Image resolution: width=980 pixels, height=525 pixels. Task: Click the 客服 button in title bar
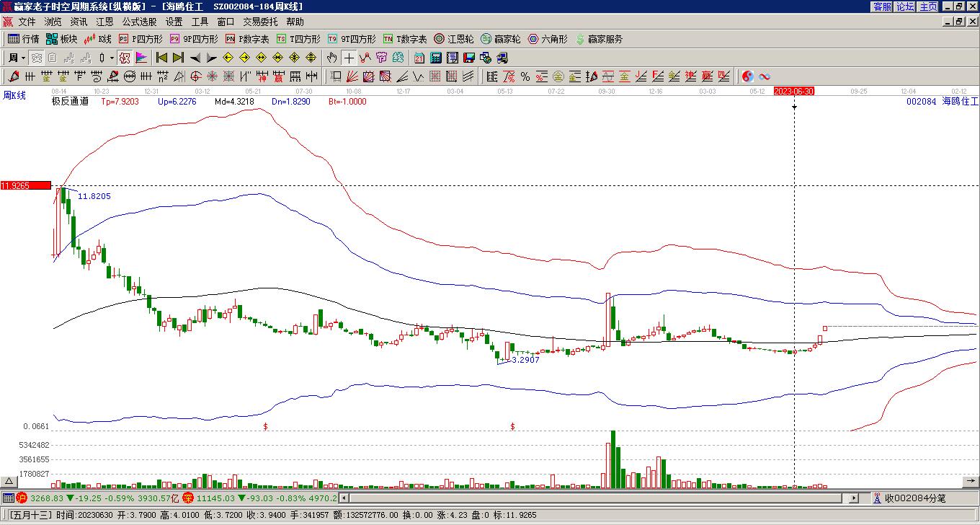coord(882,6)
